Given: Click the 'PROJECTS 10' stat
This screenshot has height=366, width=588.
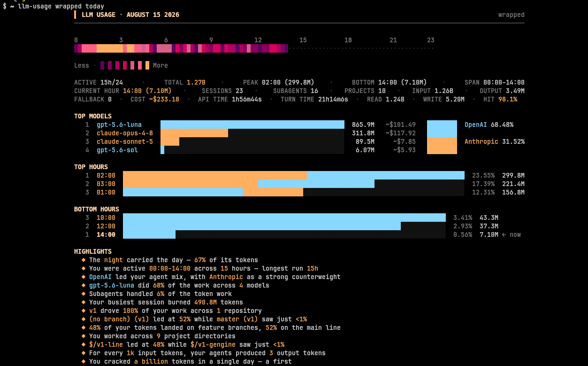Looking at the screenshot, I should coord(365,91).
